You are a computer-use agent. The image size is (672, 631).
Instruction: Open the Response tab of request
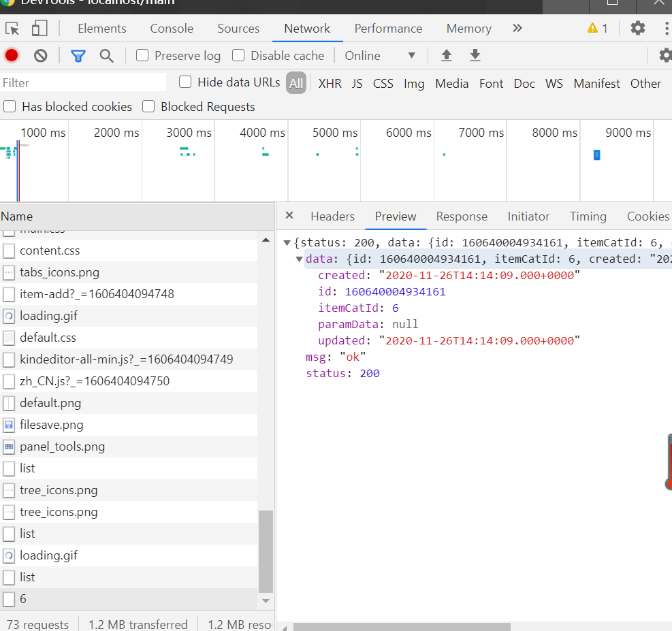coord(462,216)
